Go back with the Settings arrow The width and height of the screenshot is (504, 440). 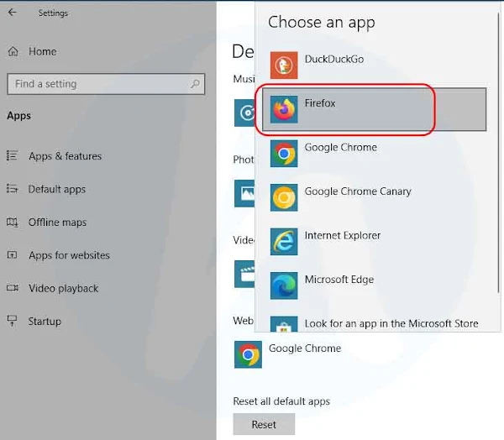tap(13, 13)
